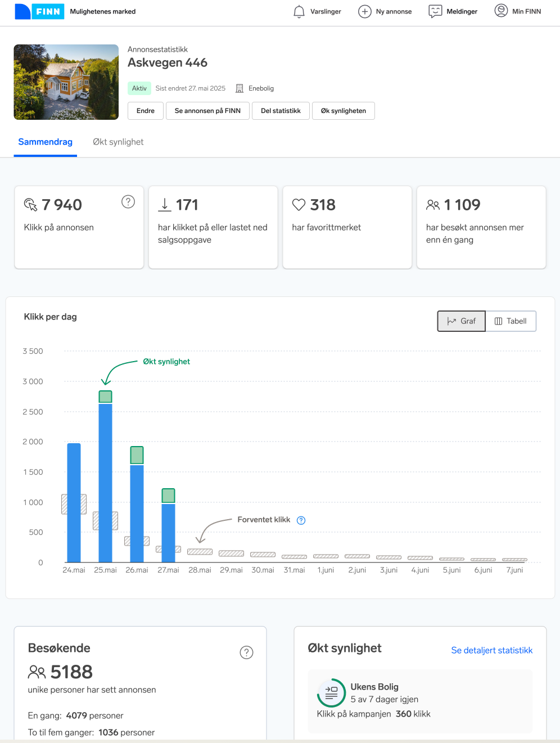Click Forventet klikk help icon
Image resolution: width=560 pixels, height=743 pixels.
(301, 520)
